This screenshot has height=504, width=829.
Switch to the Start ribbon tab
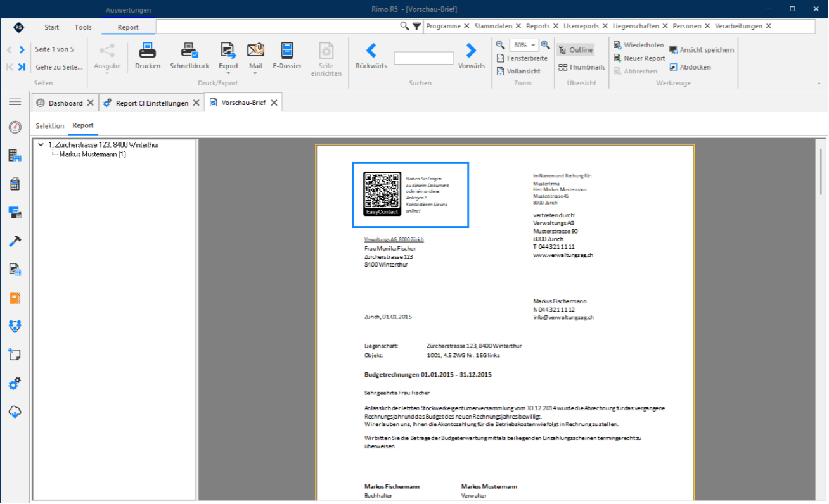[52, 27]
